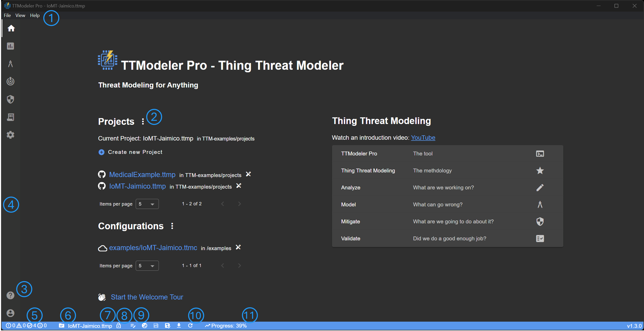Click the shield icon in Mitigate row
The height and width of the screenshot is (331, 644).
click(x=540, y=222)
